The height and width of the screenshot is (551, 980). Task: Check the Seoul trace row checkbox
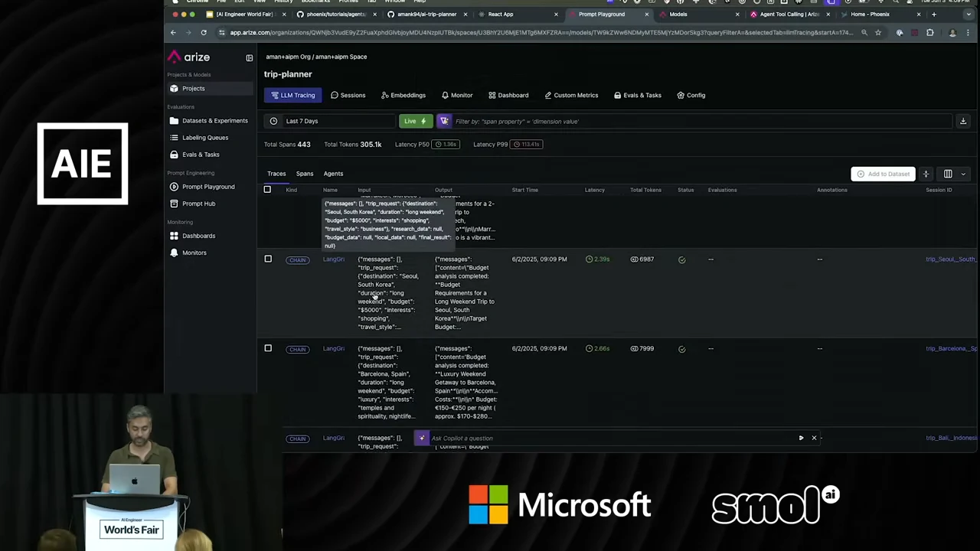[x=268, y=259]
